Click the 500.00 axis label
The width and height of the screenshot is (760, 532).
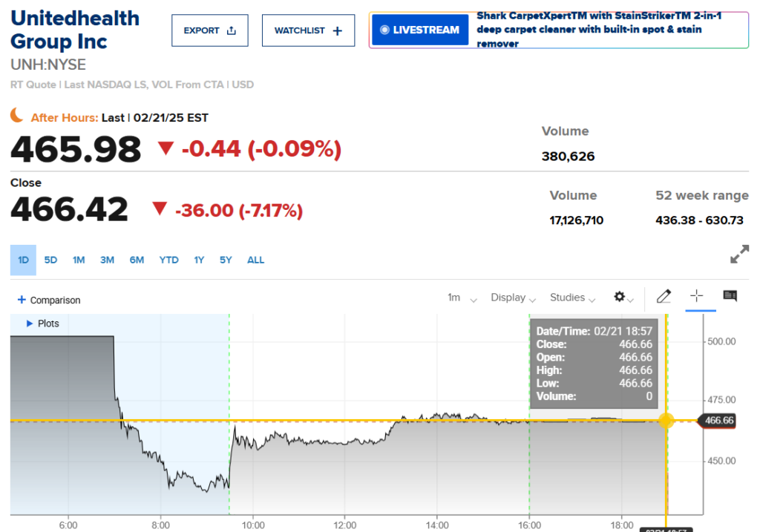pos(721,341)
